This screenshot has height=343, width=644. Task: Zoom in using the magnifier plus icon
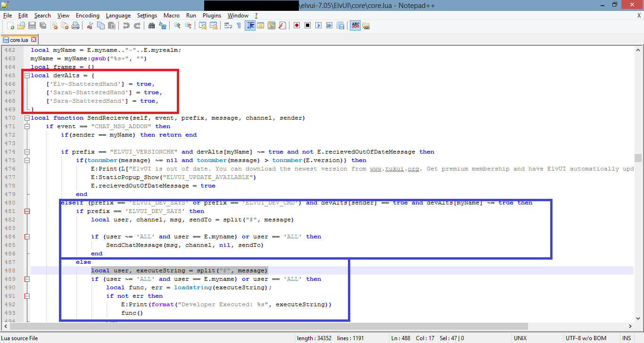(177, 25)
